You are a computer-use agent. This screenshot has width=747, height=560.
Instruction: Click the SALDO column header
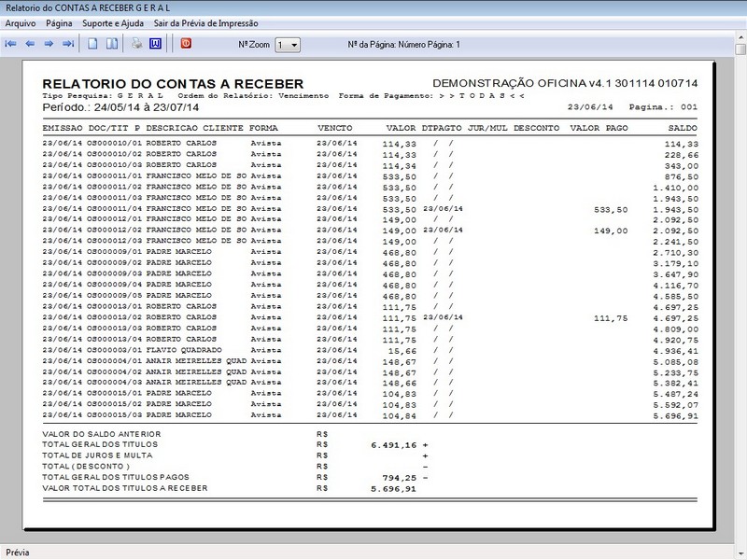pos(683,127)
